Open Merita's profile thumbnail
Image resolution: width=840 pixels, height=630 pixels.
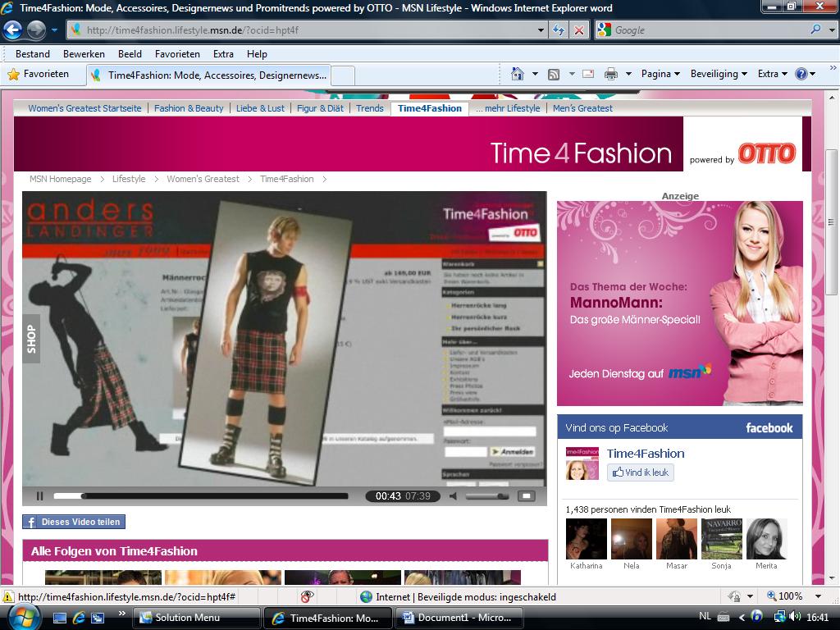pos(767,539)
